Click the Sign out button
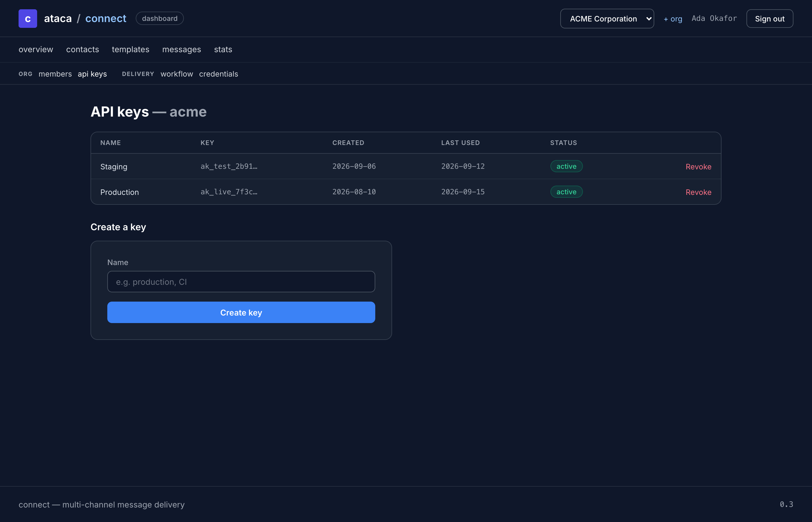The width and height of the screenshot is (812, 522). coord(770,19)
